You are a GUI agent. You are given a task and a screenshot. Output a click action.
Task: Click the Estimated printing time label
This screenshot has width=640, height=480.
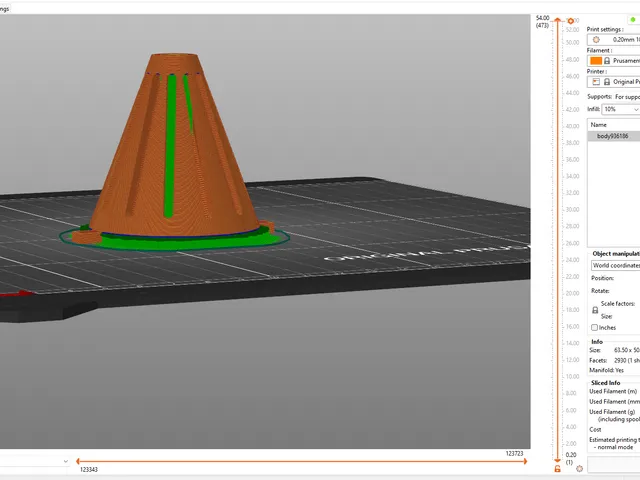[x=614, y=440]
